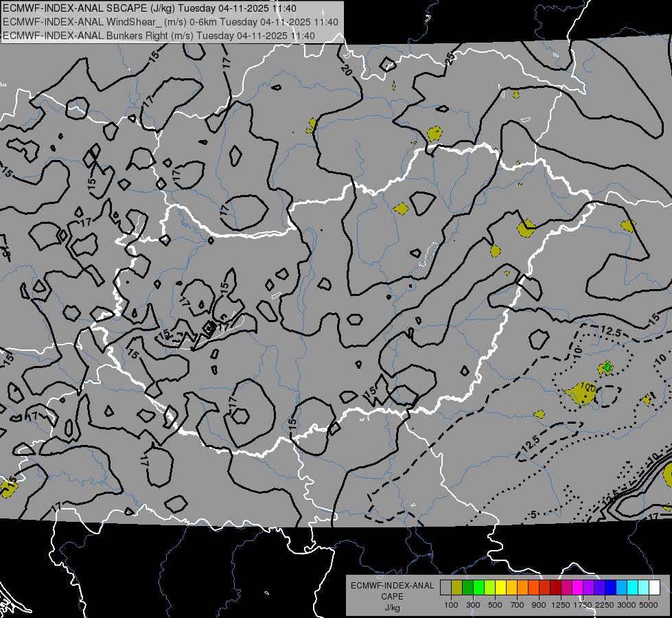This screenshot has width=672, height=618.
Task: Click the olive swatch in CAPE legend
Action: tap(457, 588)
